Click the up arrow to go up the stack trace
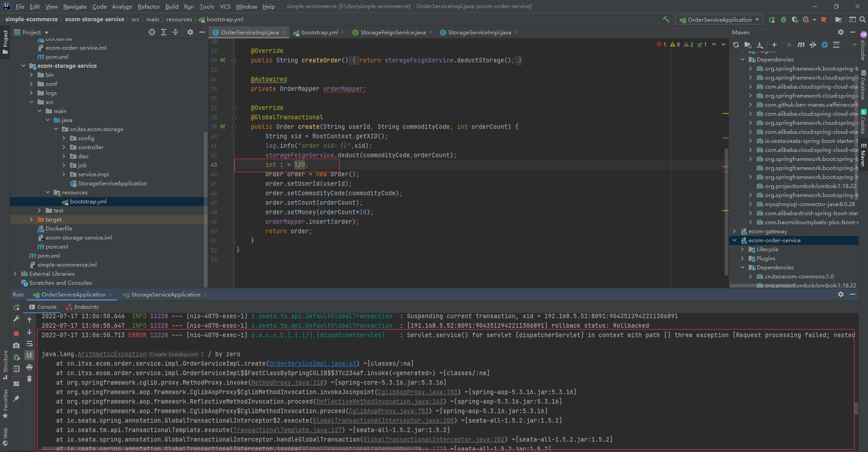The width and height of the screenshot is (868, 452). click(x=29, y=320)
